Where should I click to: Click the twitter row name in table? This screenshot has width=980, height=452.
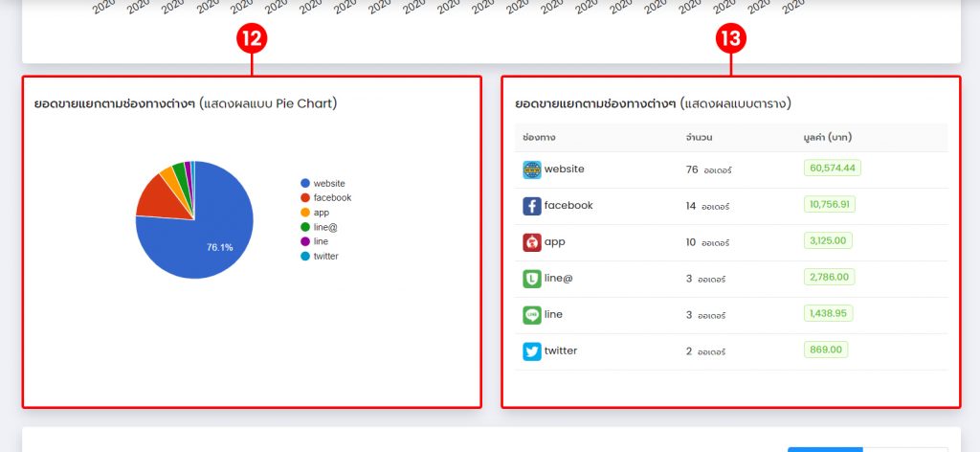(561, 350)
